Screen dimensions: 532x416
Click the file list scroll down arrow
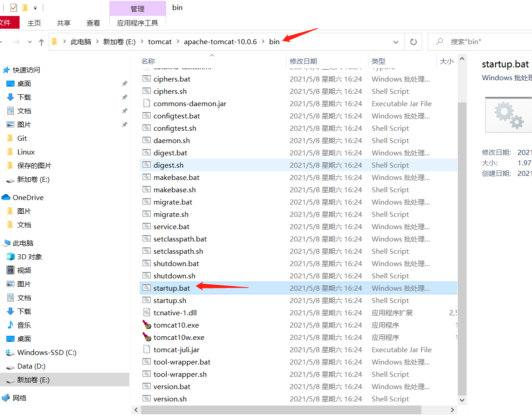(462, 400)
